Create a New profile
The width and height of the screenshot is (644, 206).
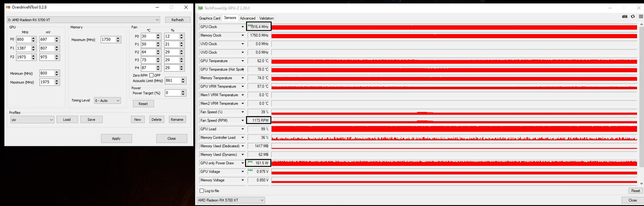pos(137,120)
